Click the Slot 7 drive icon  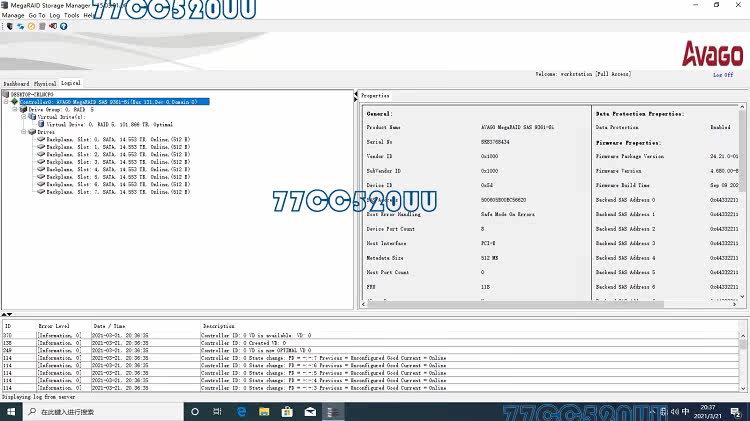(x=41, y=191)
